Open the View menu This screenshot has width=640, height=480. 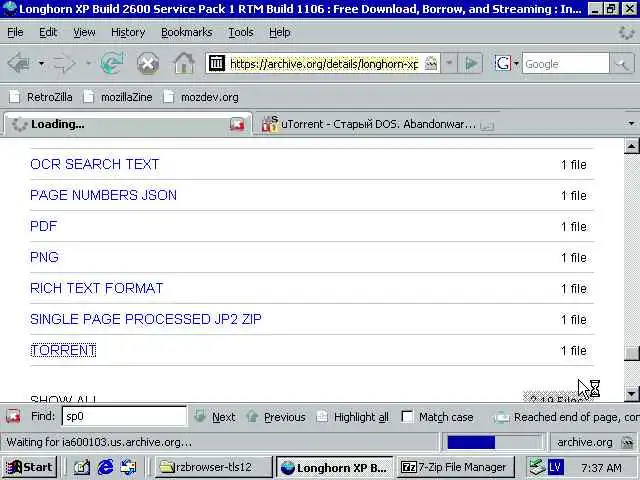[84, 32]
